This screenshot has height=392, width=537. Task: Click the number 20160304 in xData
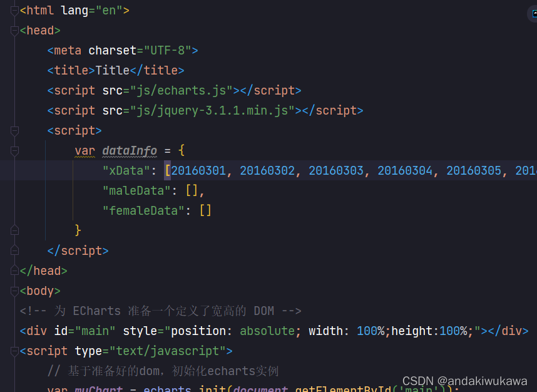pyautogui.click(x=405, y=171)
